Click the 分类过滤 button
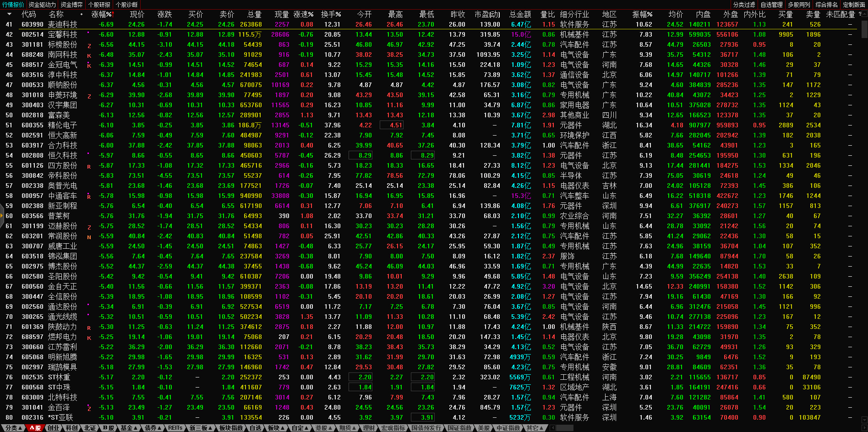Image resolution: width=868 pixels, height=432 pixels. coord(744,5)
